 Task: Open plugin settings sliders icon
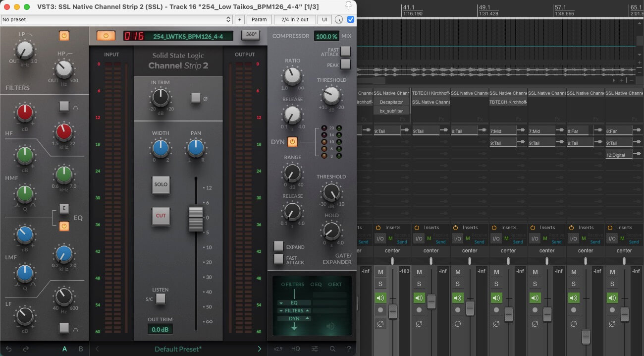[x=315, y=349]
